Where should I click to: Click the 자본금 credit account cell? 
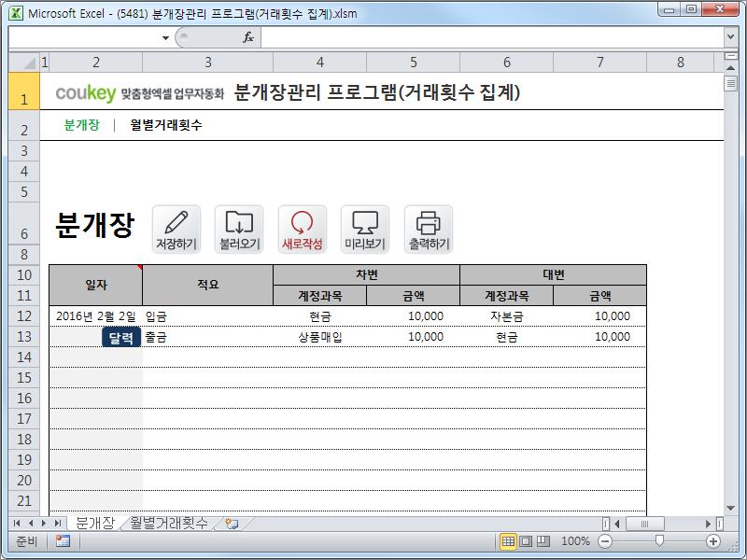click(506, 316)
